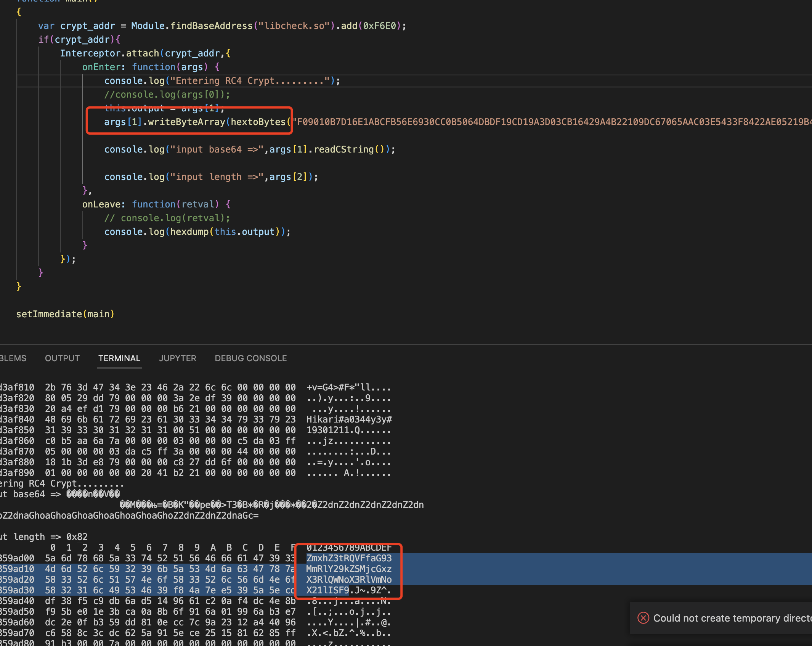Click the commented '//console.log(args[0]);' line
Viewport: 812px width, 646px height.
coord(167,94)
